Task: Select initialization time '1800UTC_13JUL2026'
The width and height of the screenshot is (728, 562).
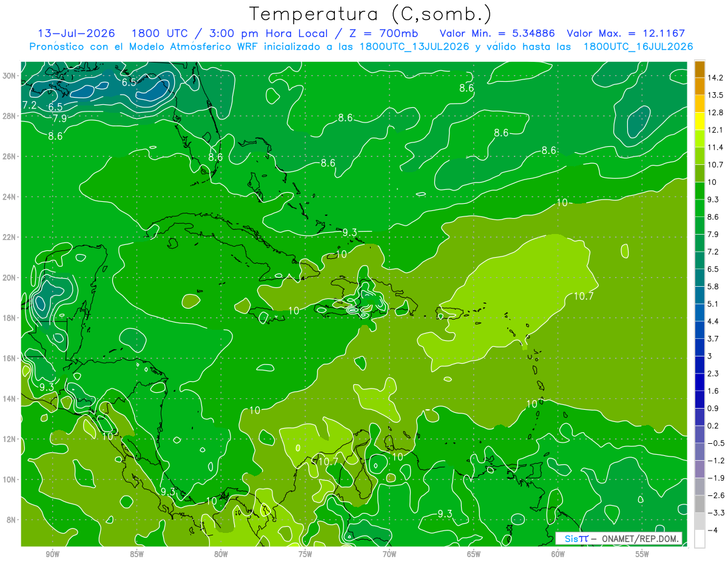Action: 414,47
